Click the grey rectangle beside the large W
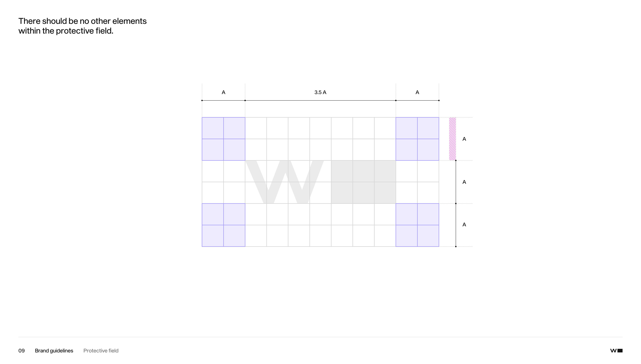 pos(363,182)
